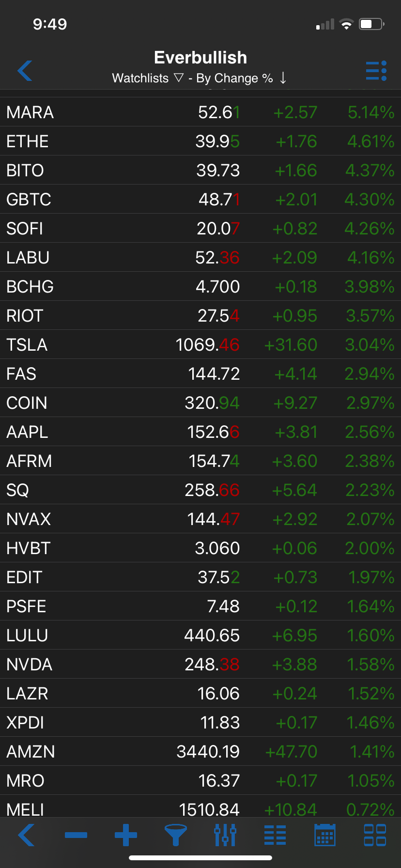Image resolution: width=401 pixels, height=868 pixels.
Task: Open the calendar icon
Action: pyautogui.click(x=325, y=835)
